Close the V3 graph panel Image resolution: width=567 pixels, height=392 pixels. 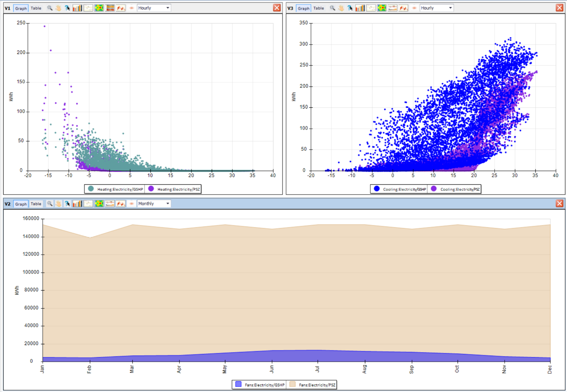click(x=559, y=8)
